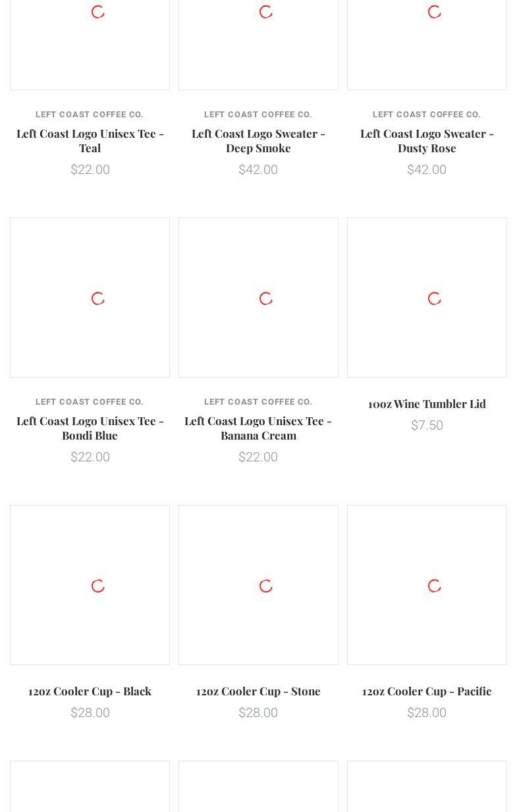The image size is (517, 812).
Task: Click the vendor label above the Banana Cream tee
Action: tap(258, 402)
